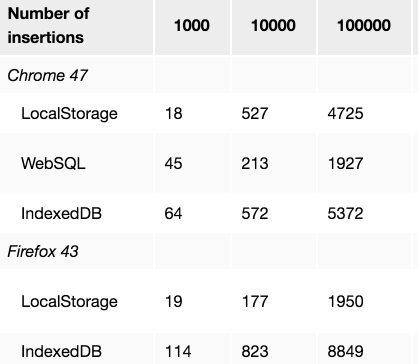Select the 100000 column header
Viewport: 418px width, 364px height.
[x=364, y=27]
